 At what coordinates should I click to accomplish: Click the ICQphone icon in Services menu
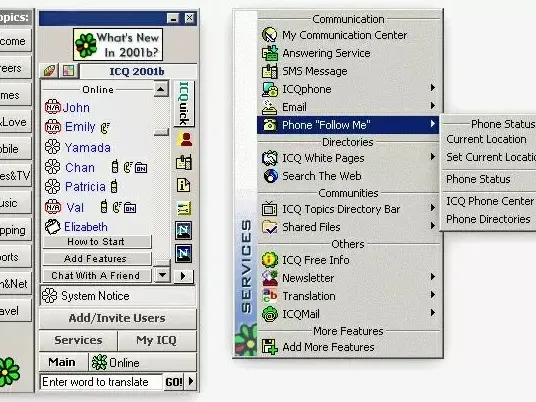(269, 89)
